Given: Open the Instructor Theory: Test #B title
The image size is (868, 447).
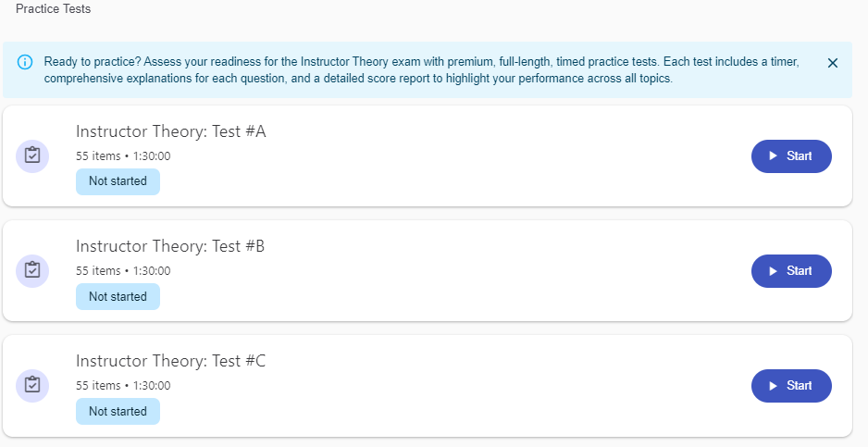Looking at the screenshot, I should tap(170, 246).
